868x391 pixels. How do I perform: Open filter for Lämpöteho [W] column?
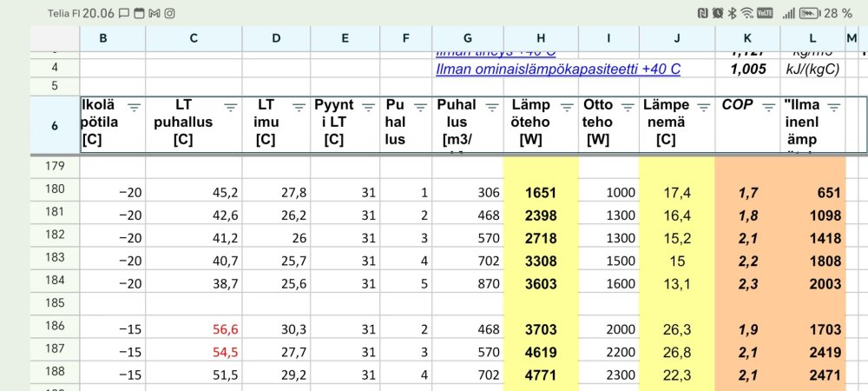[567, 107]
